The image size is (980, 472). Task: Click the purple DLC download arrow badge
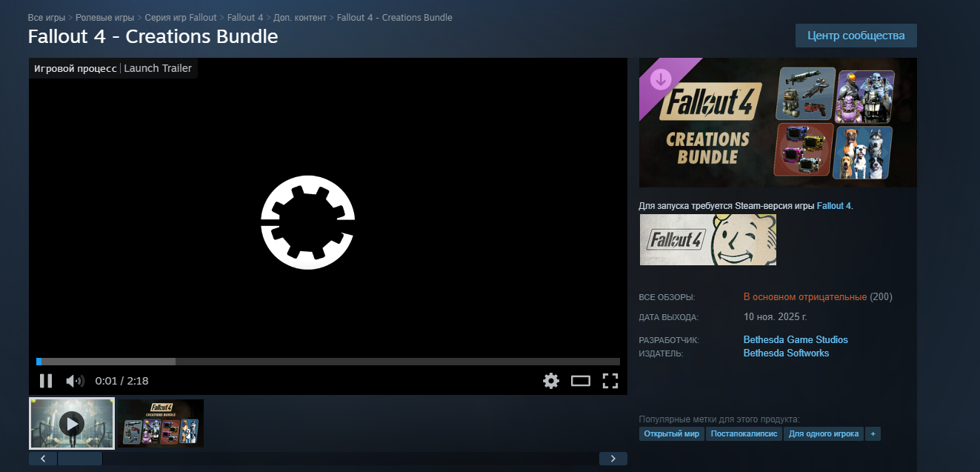[x=661, y=79]
